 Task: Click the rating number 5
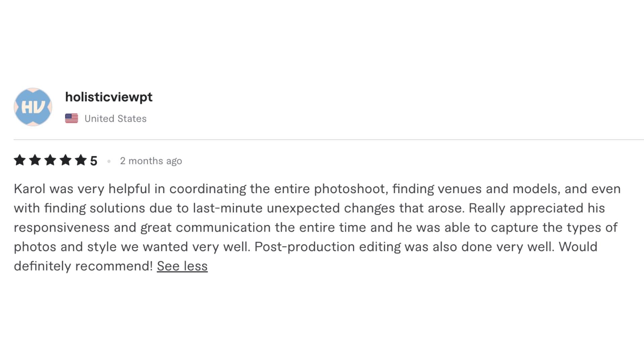(x=94, y=161)
